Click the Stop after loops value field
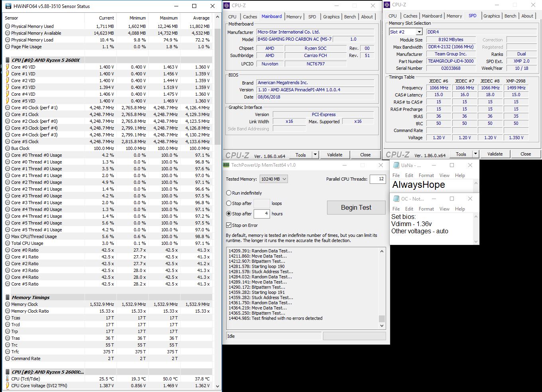Viewport: 542px width, 392px height. coord(262,203)
